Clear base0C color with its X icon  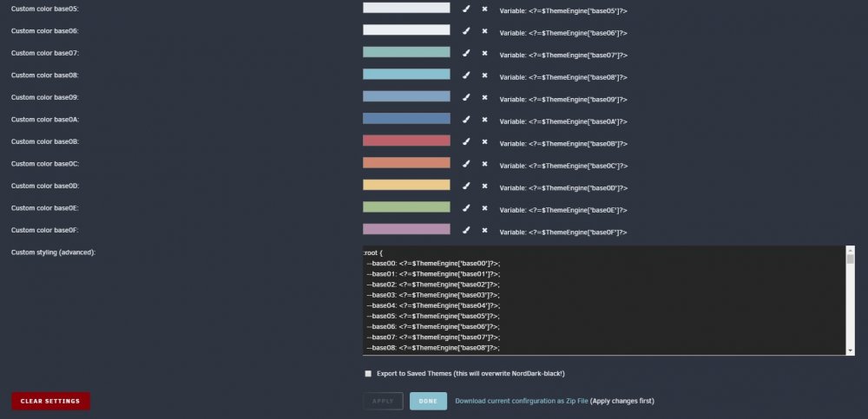[485, 164]
